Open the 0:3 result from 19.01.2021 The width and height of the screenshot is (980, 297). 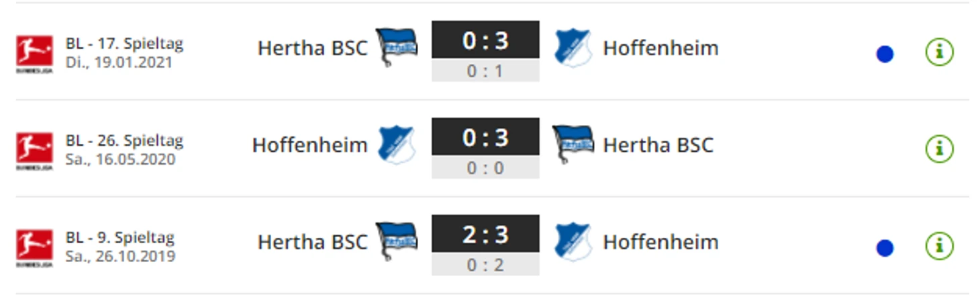coord(485,40)
